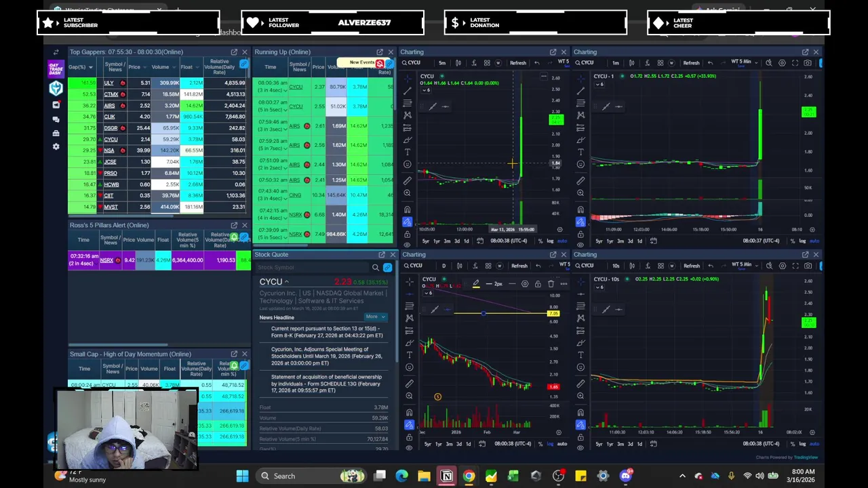Toggle Running Up alert bell
The width and height of the screenshot is (868, 488).
click(379, 63)
